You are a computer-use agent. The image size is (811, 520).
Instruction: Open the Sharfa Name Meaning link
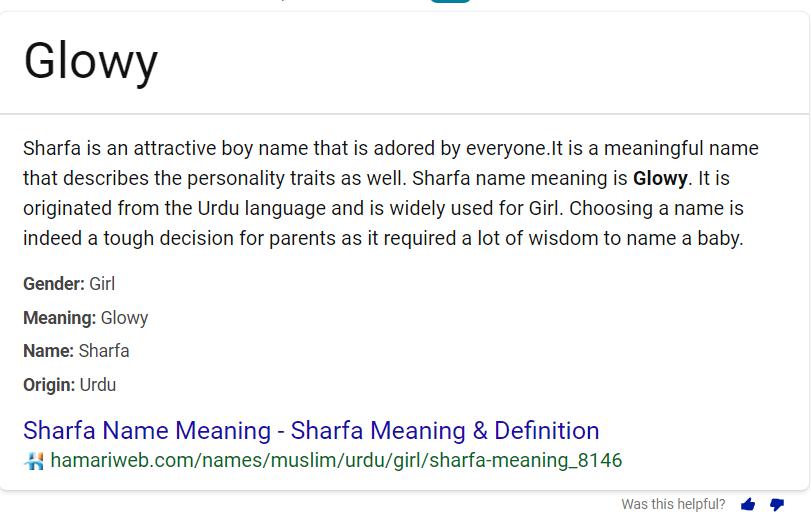pyautogui.click(x=311, y=431)
